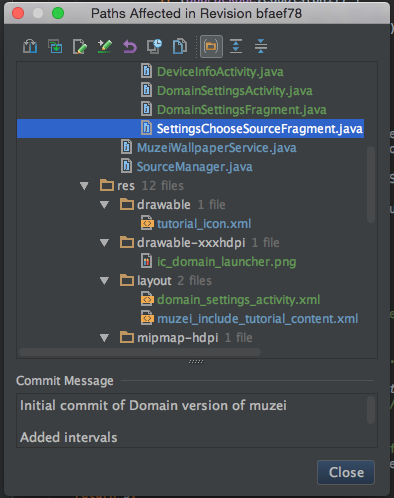Collapse the layout folder arrow

104,281
